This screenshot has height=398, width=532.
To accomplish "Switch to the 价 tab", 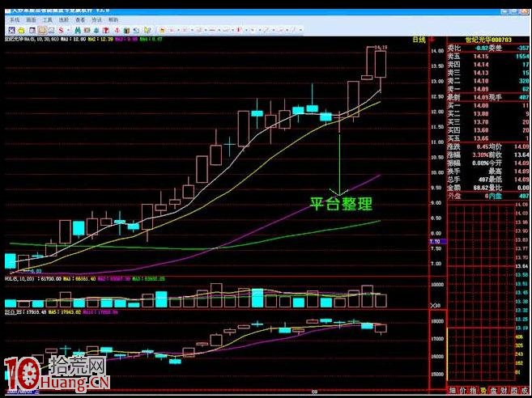I will 463,390.
